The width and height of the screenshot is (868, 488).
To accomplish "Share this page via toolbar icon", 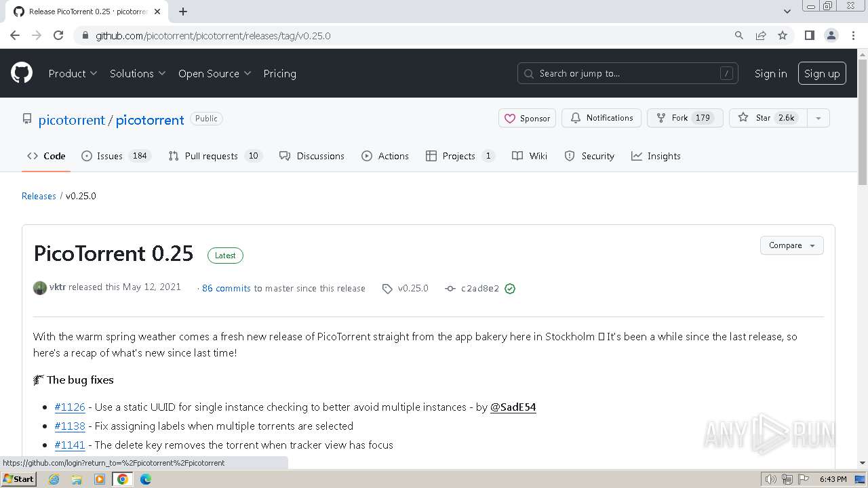I will pos(761,35).
